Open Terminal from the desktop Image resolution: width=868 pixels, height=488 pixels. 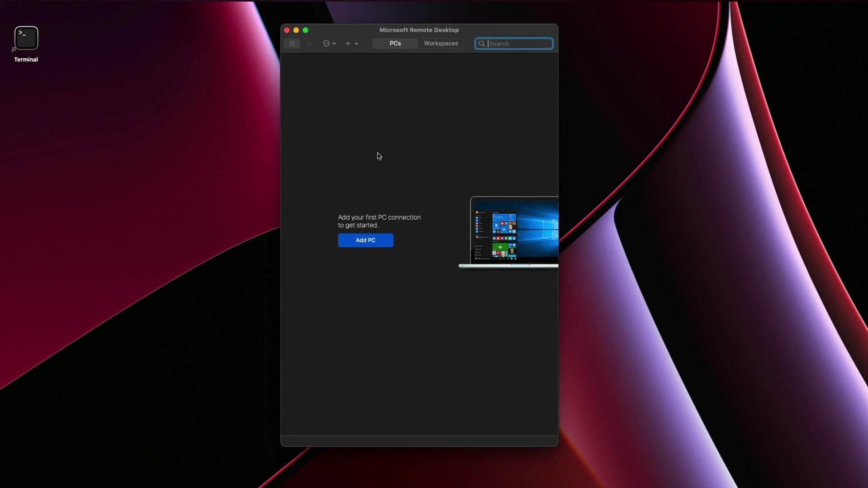pos(26,38)
